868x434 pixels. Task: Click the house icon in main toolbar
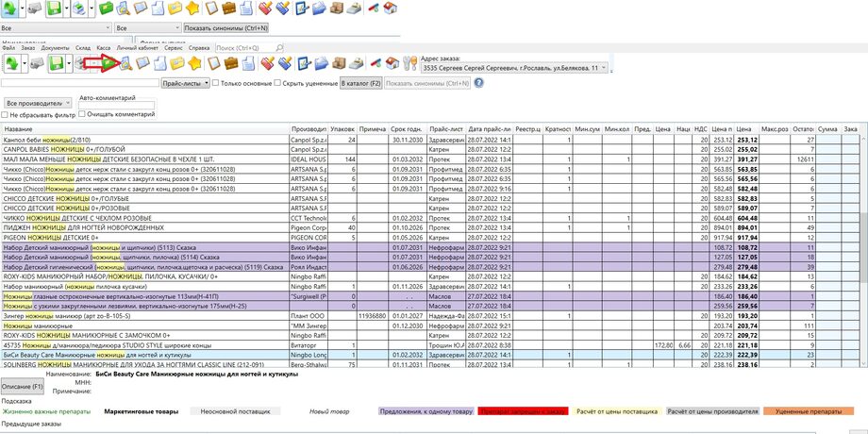pyautogui.click(x=392, y=63)
